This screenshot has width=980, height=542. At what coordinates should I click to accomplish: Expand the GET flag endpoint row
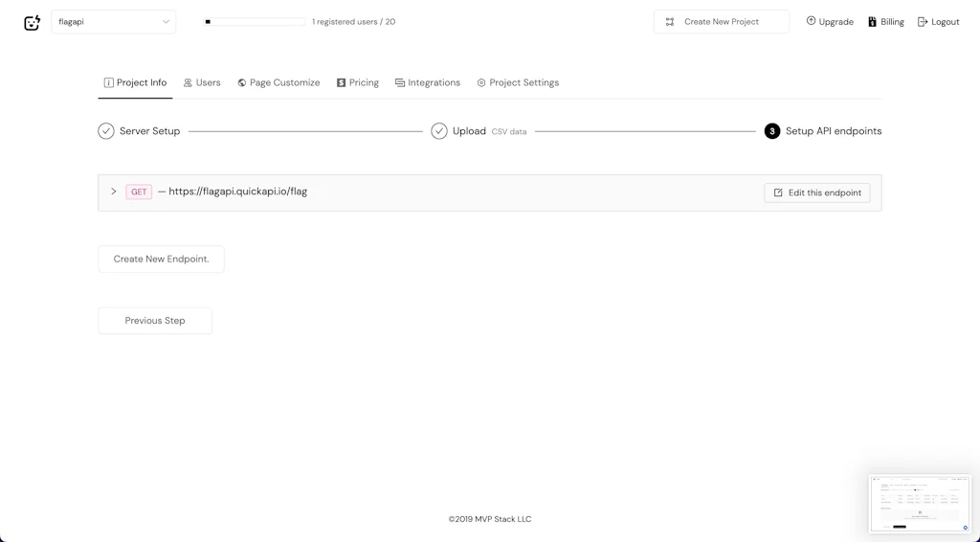coord(113,192)
